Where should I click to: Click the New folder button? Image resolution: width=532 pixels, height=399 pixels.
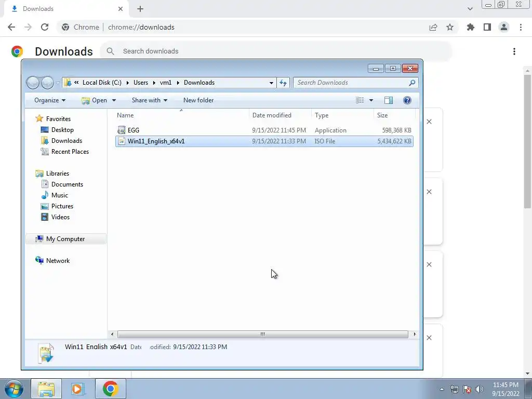click(198, 100)
